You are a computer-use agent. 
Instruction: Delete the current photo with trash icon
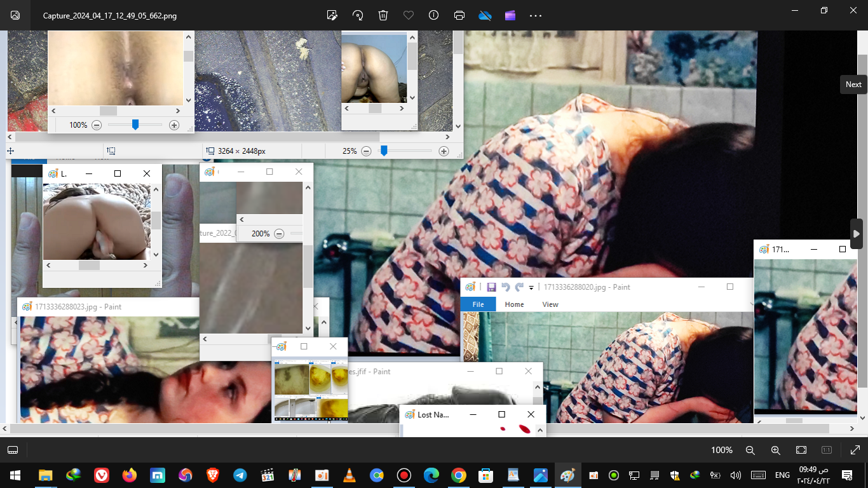pyautogui.click(x=383, y=15)
